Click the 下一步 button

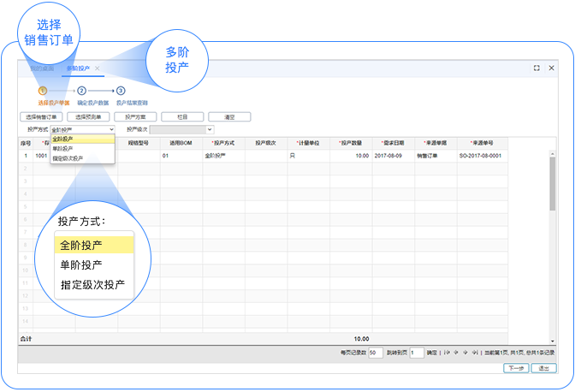(514, 368)
